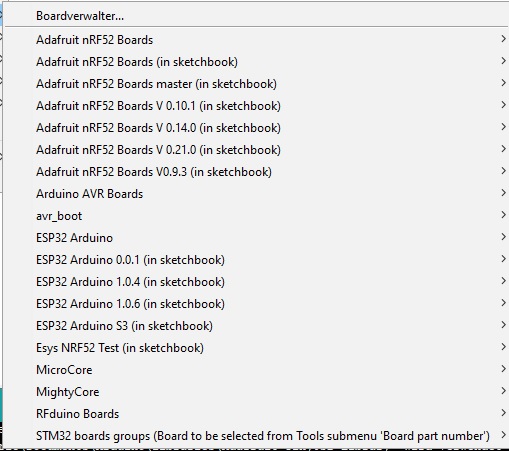Select Adafruit nRF52 Boards V 0.21.0

coord(256,150)
